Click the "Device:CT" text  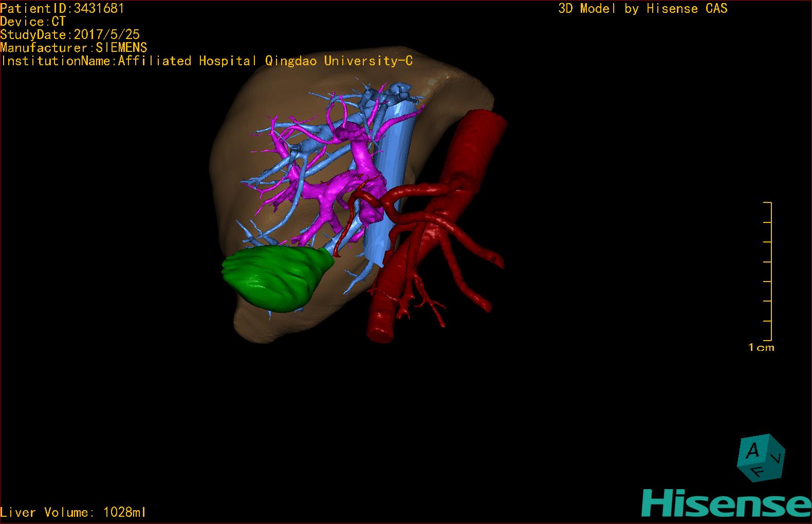point(33,22)
